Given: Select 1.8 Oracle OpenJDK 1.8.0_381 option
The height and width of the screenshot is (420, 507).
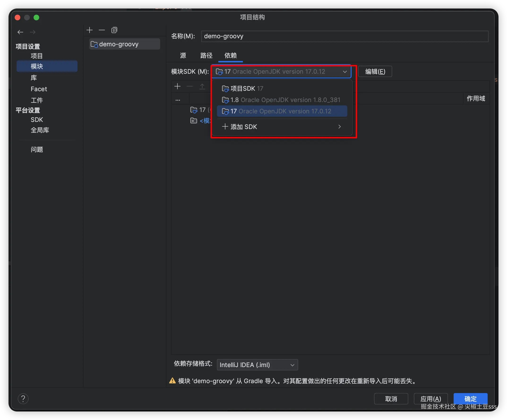Looking at the screenshot, I should click(x=281, y=100).
